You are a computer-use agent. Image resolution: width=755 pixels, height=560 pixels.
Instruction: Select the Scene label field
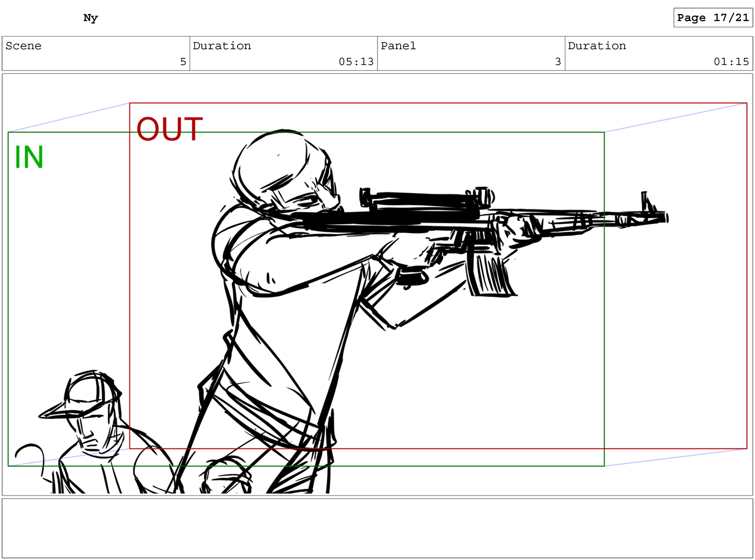[24, 46]
